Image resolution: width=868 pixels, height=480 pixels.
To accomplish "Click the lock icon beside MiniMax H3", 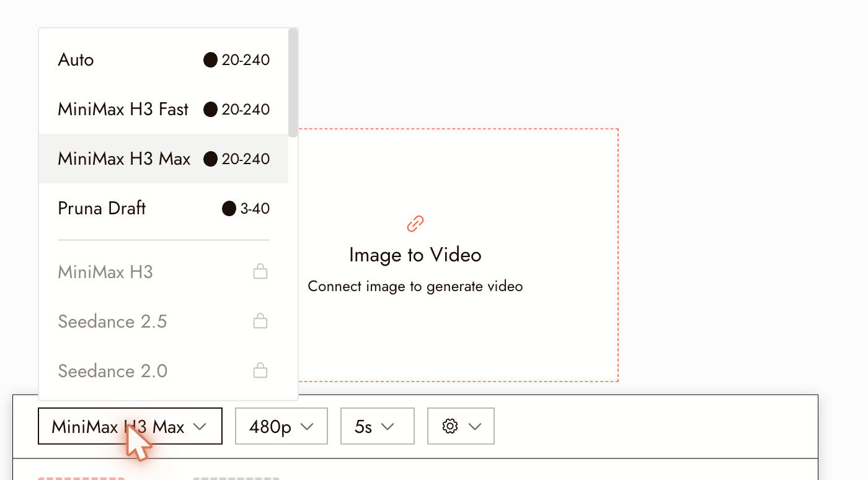I will pyautogui.click(x=260, y=271).
